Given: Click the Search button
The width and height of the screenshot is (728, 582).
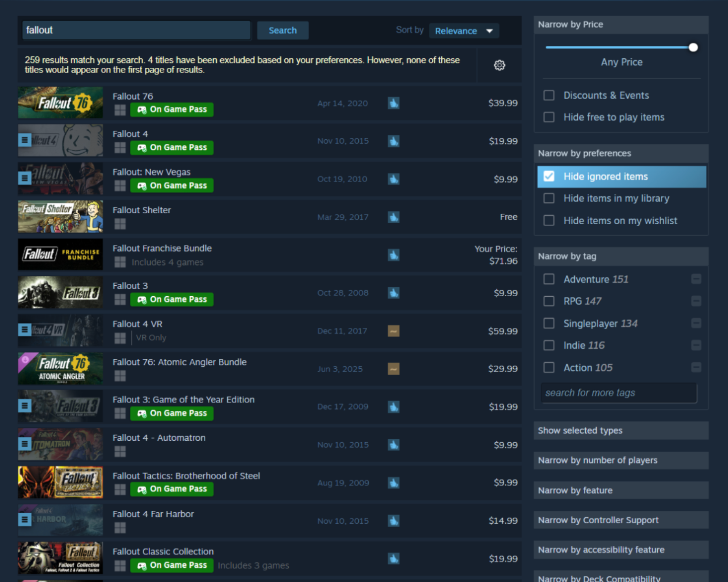Looking at the screenshot, I should 282,31.
